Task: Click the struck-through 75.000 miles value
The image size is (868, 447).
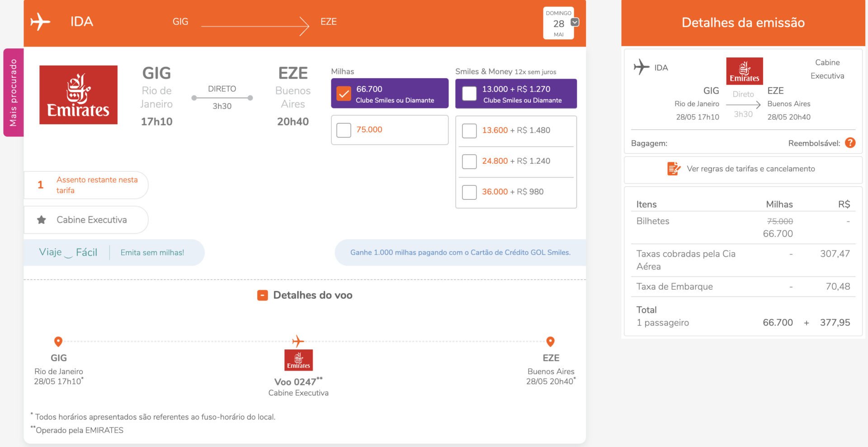Action: pos(780,221)
